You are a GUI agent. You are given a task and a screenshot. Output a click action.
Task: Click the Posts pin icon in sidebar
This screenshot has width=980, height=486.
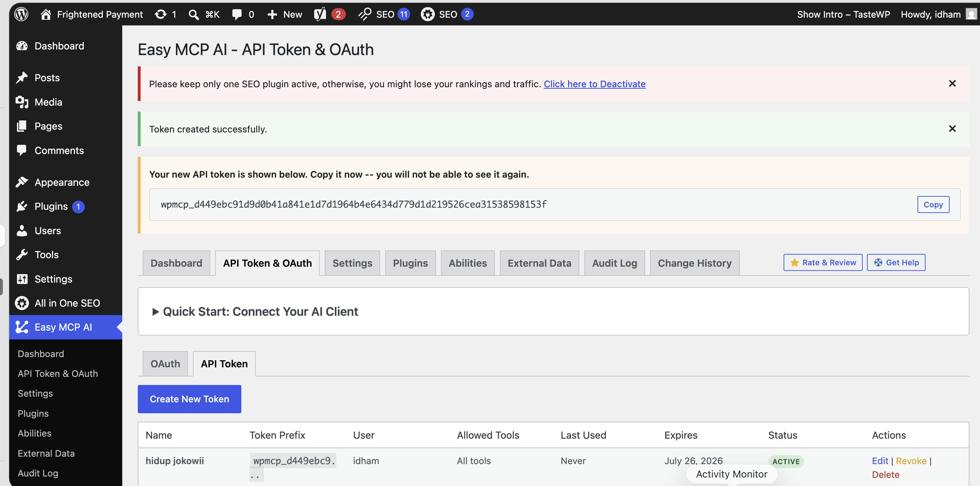[22, 78]
